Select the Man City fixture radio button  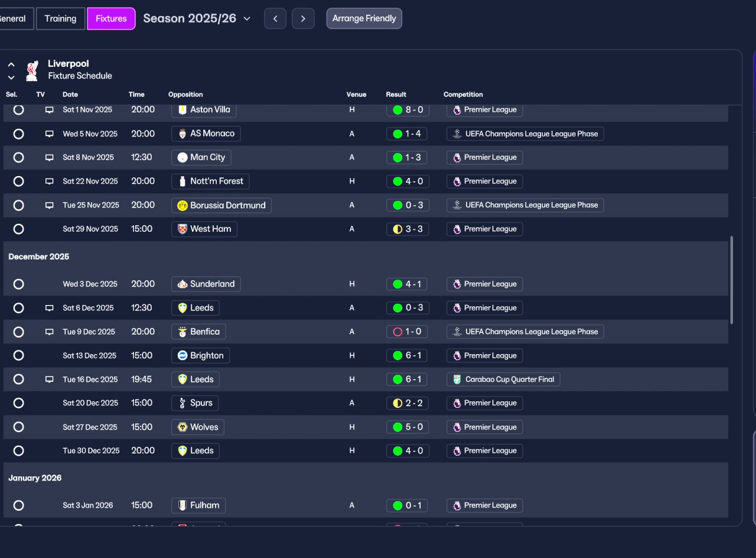(18, 157)
